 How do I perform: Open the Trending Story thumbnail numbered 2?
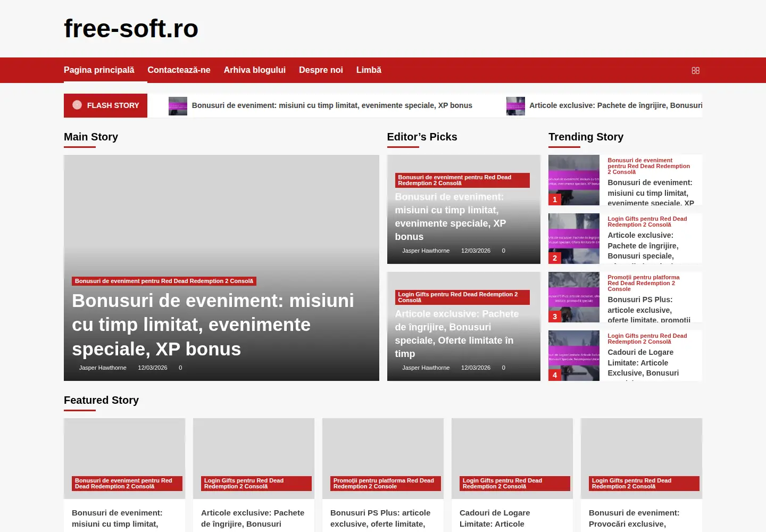pos(574,238)
